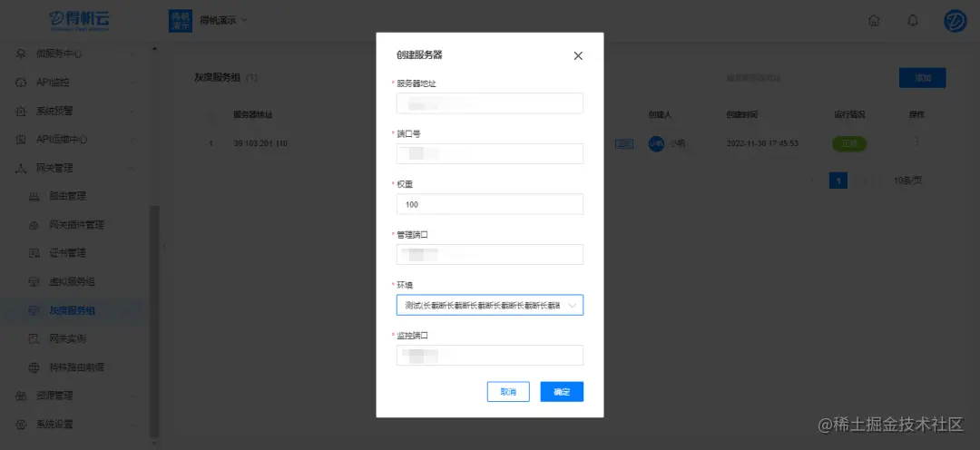
Task: Open 网关实例 in the sidebar
Action: (x=67, y=338)
